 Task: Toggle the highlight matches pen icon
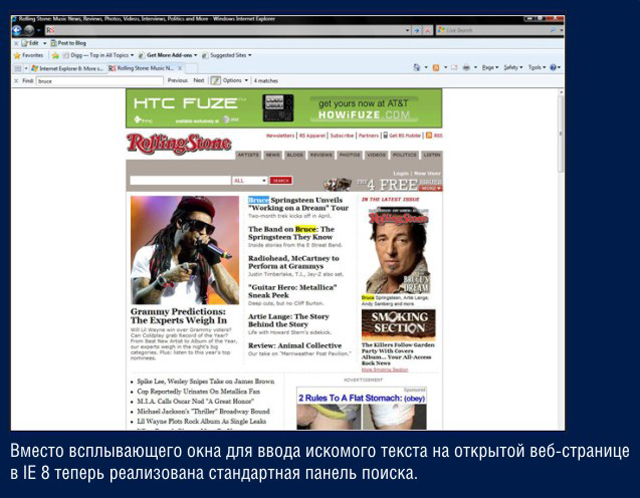(216, 80)
